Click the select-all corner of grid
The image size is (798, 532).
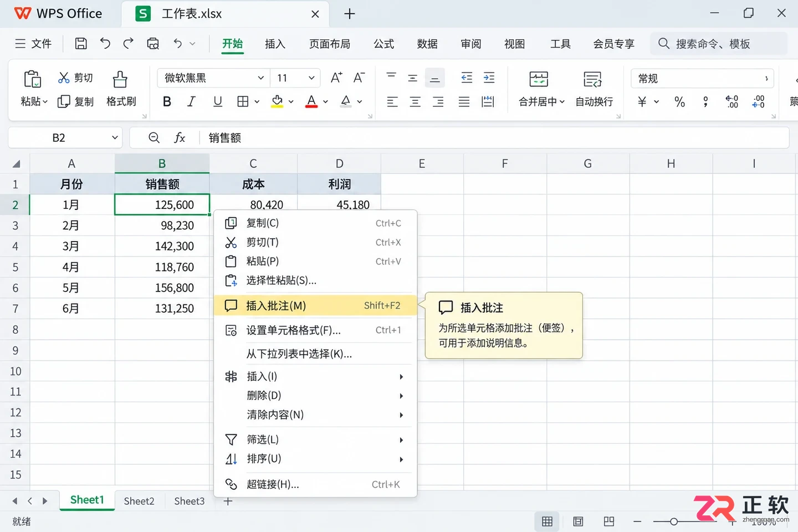coord(16,163)
